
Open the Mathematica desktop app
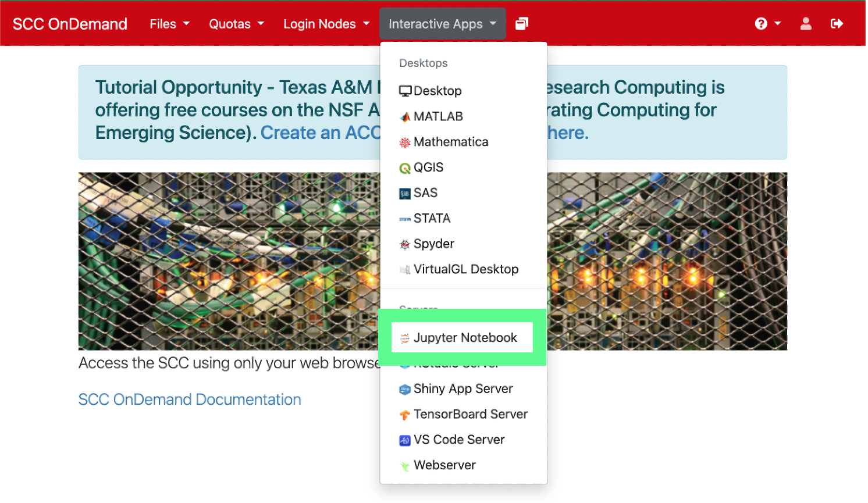coord(451,141)
